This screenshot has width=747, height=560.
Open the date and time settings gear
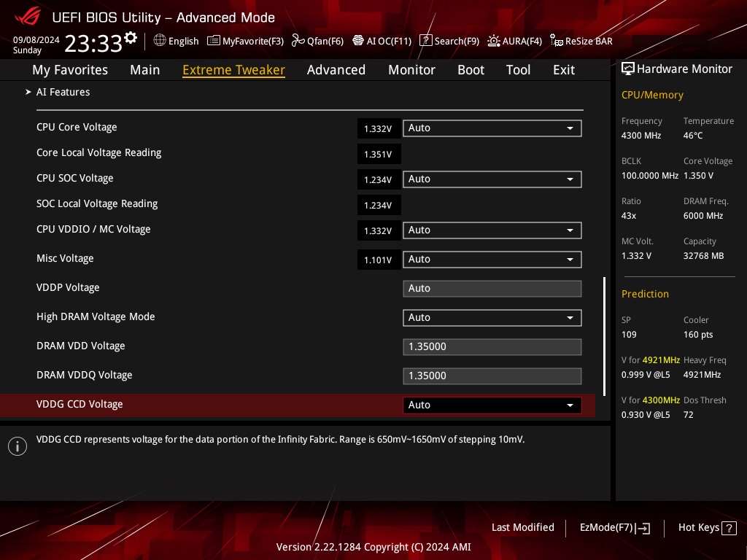(131, 37)
